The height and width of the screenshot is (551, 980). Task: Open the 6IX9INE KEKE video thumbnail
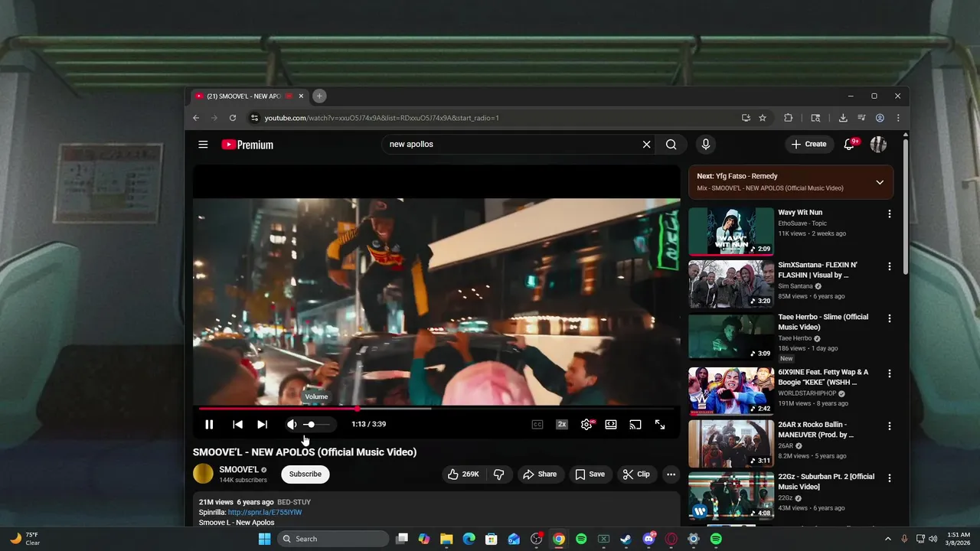[x=731, y=391]
